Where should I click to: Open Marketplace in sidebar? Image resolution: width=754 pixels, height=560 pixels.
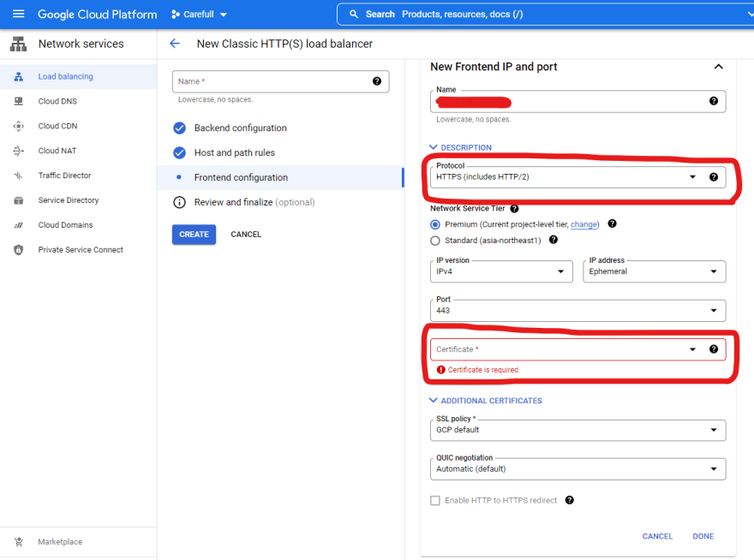78,542
